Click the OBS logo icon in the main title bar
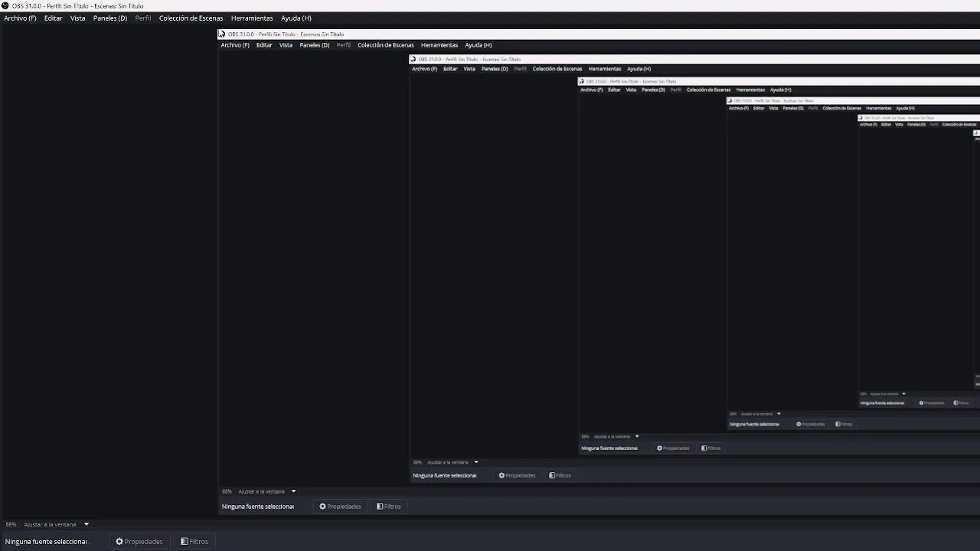Screen dimensions: 980x551 pos(5,6)
